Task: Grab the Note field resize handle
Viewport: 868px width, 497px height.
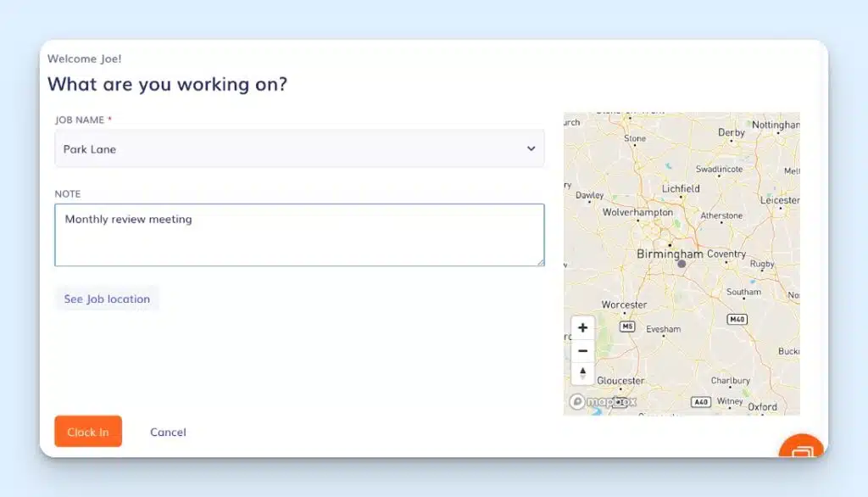Action: pyautogui.click(x=540, y=262)
